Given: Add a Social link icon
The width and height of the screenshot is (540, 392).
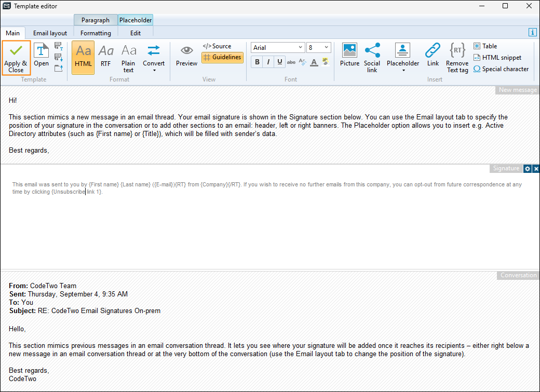Looking at the screenshot, I should (x=372, y=58).
